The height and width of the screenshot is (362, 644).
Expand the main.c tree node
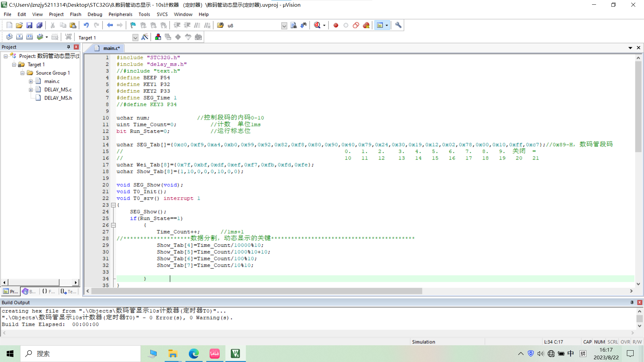[31, 81]
